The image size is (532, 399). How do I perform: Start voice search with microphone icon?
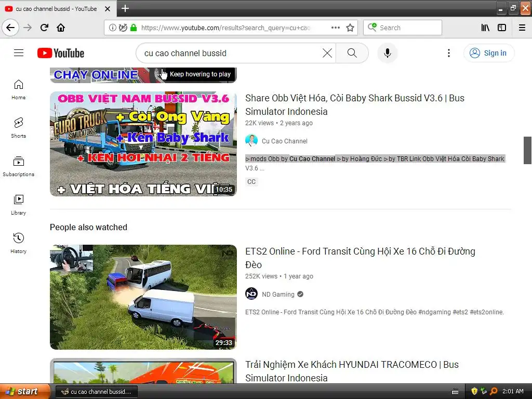[388, 54]
